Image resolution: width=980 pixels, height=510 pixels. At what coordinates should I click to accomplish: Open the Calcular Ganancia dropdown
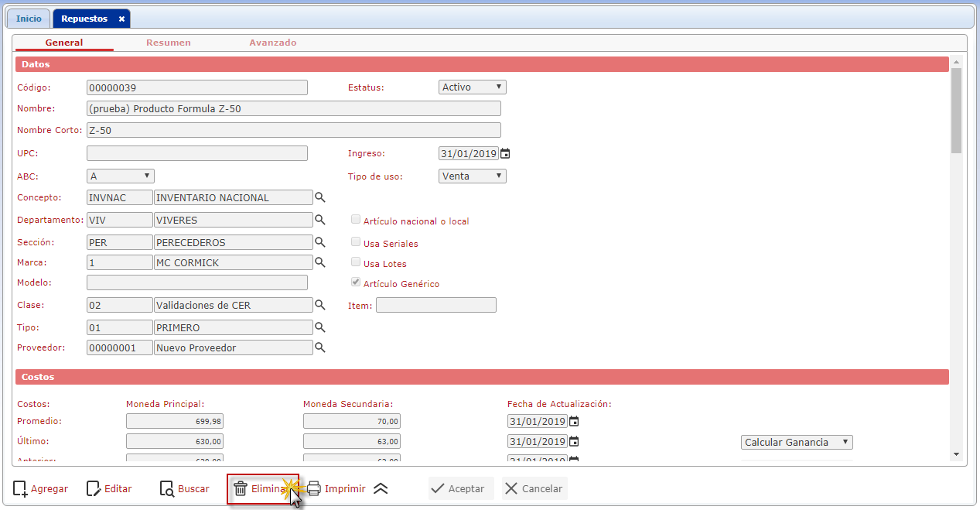(x=796, y=442)
